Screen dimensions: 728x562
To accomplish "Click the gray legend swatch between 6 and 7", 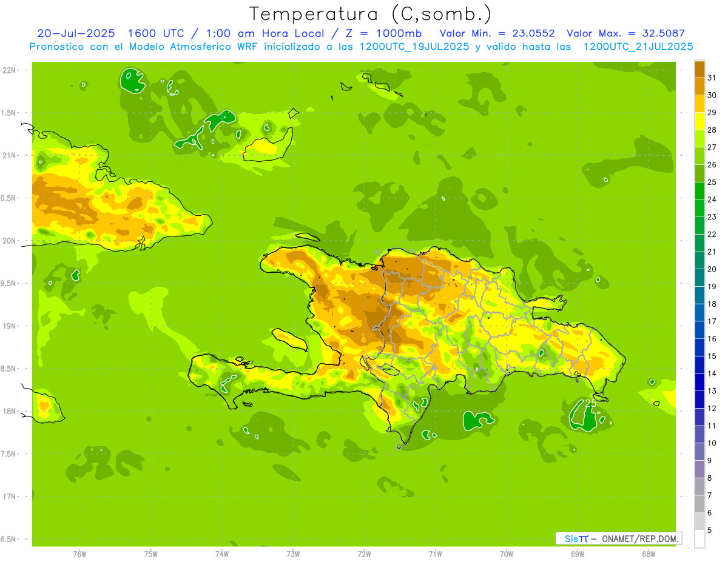I will click(x=699, y=504).
